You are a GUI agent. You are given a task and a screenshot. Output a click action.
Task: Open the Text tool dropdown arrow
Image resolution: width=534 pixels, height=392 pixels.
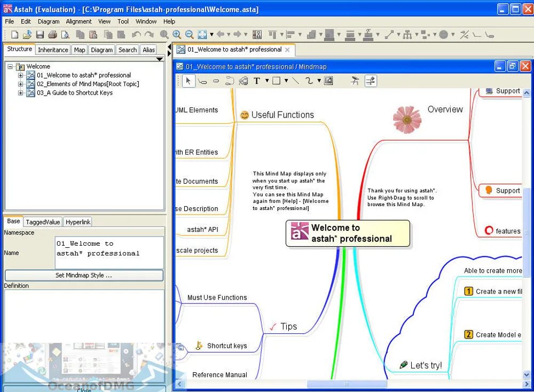click(267, 81)
